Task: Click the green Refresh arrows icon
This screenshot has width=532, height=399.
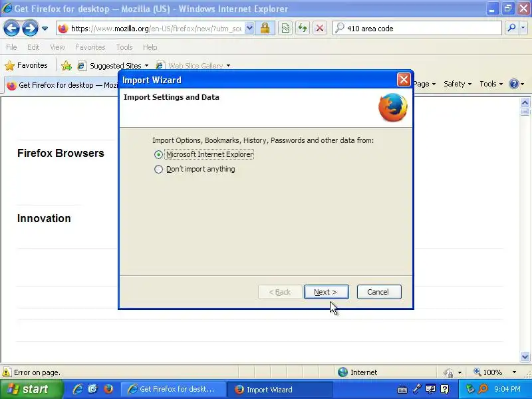Action: point(303,28)
